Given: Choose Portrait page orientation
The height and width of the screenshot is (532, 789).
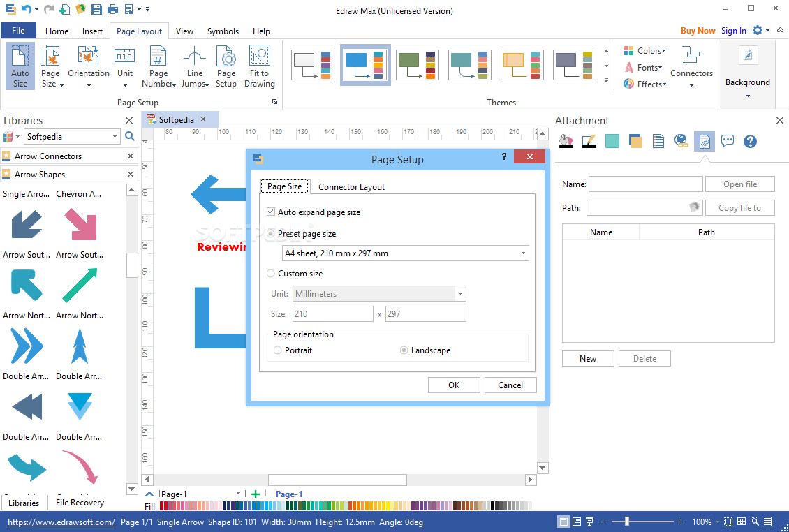Looking at the screenshot, I should tap(277, 350).
